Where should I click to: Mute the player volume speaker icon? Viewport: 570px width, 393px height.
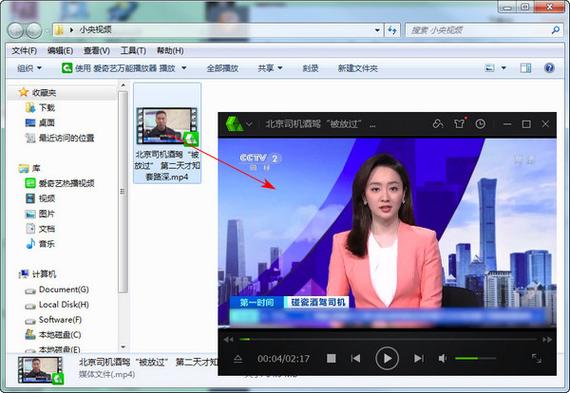442,358
